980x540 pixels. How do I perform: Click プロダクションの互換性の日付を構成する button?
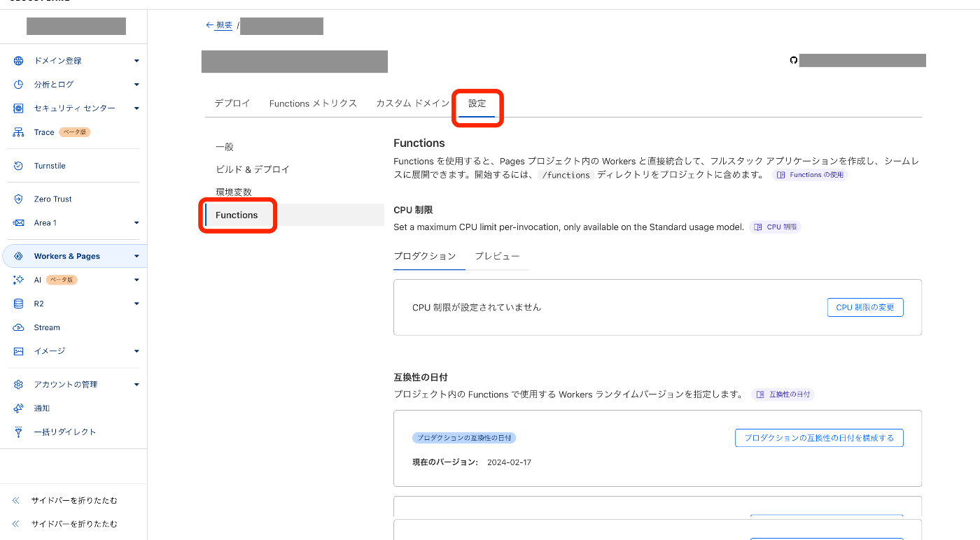coord(819,438)
